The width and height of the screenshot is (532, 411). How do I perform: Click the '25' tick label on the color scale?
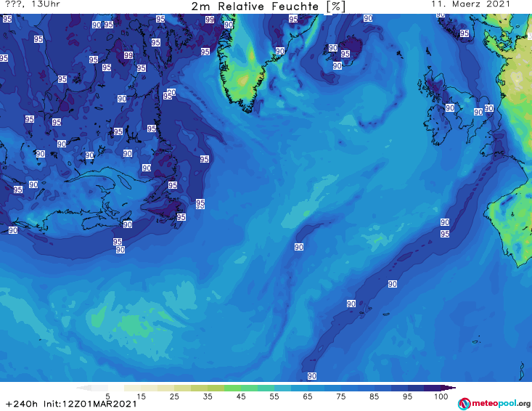pyautogui.click(x=174, y=396)
